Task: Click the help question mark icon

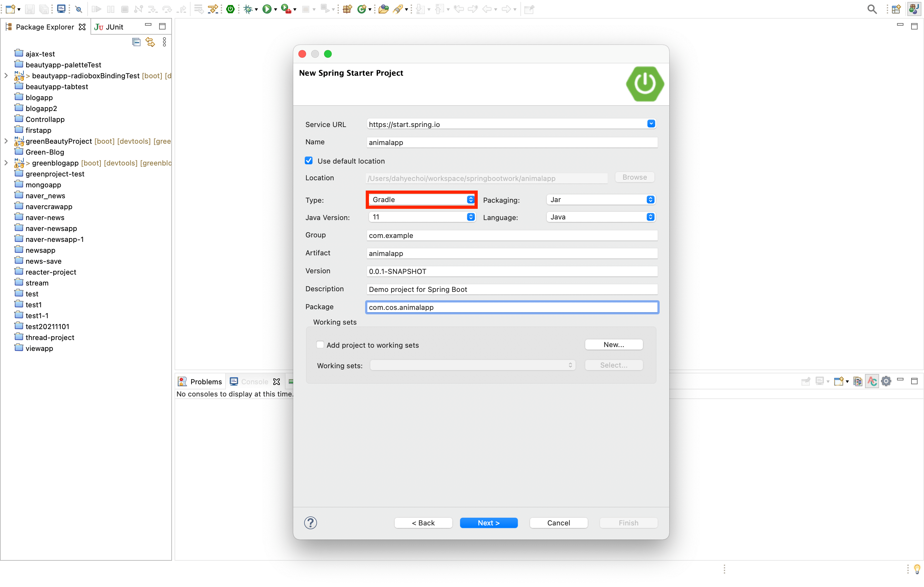Action: point(311,523)
